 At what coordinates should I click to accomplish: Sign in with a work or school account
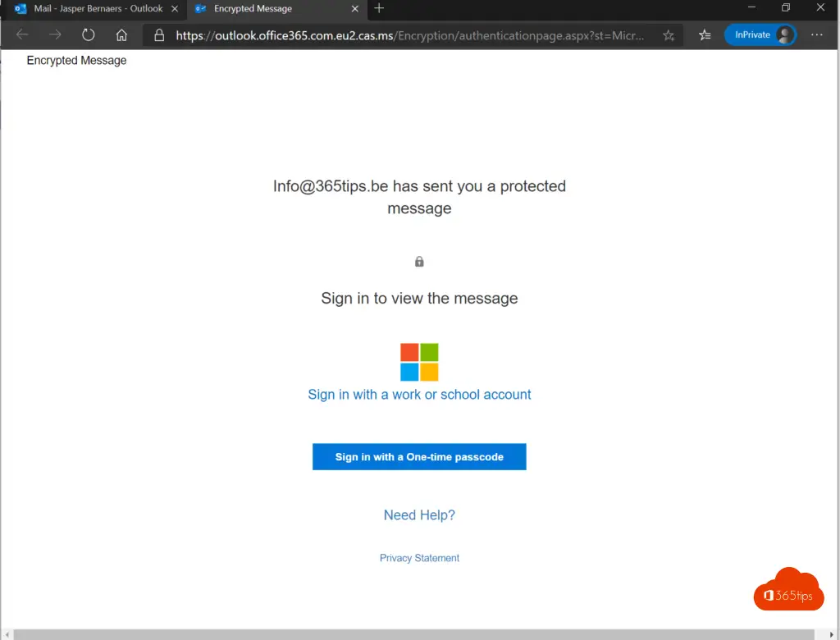419,395
